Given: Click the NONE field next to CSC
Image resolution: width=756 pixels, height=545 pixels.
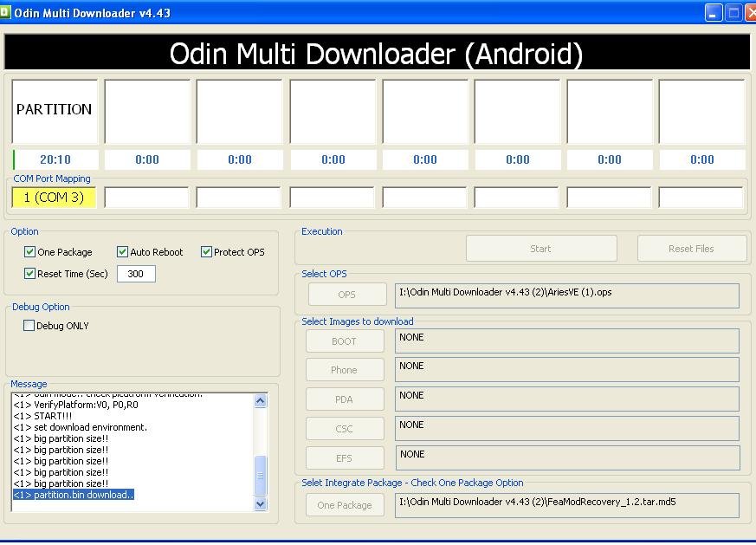Looking at the screenshot, I should click(x=567, y=429).
